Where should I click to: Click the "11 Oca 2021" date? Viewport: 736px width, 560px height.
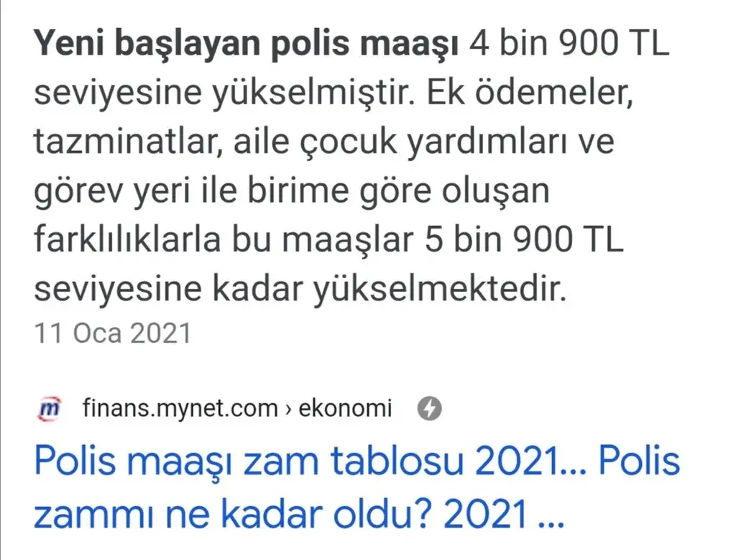click(x=113, y=334)
